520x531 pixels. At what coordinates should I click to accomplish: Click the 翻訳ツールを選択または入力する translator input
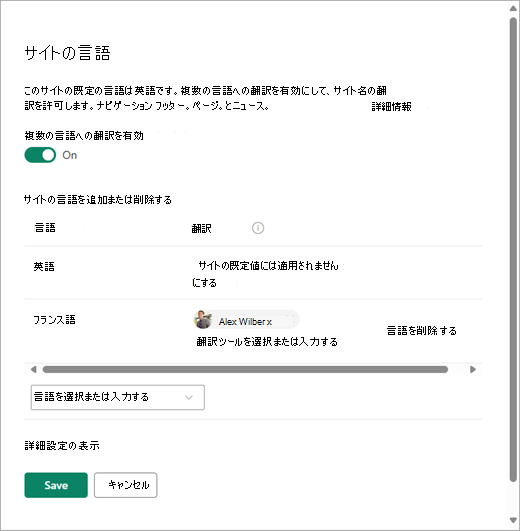(267, 341)
